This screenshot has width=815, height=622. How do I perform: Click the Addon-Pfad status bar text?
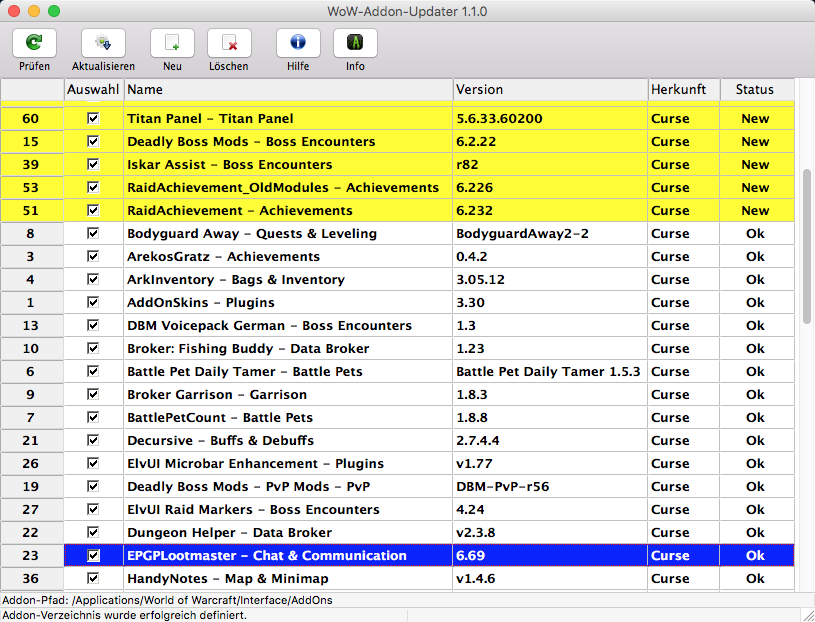167,600
